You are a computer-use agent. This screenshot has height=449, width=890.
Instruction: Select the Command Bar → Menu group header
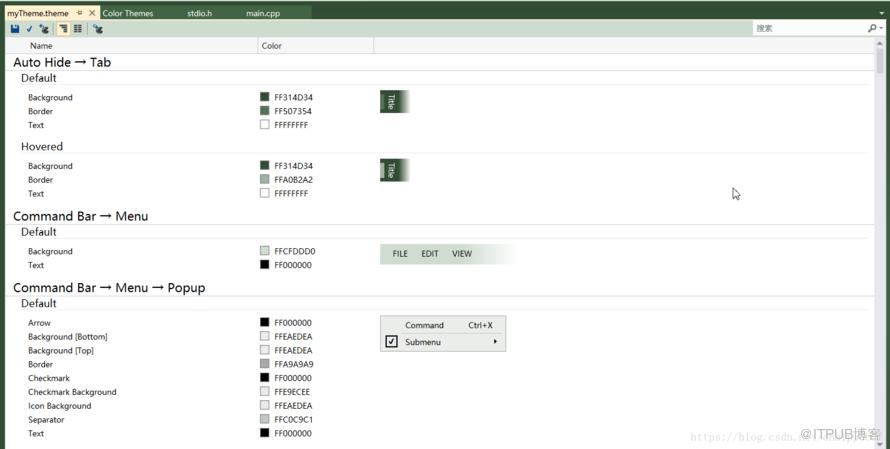[x=81, y=216]
